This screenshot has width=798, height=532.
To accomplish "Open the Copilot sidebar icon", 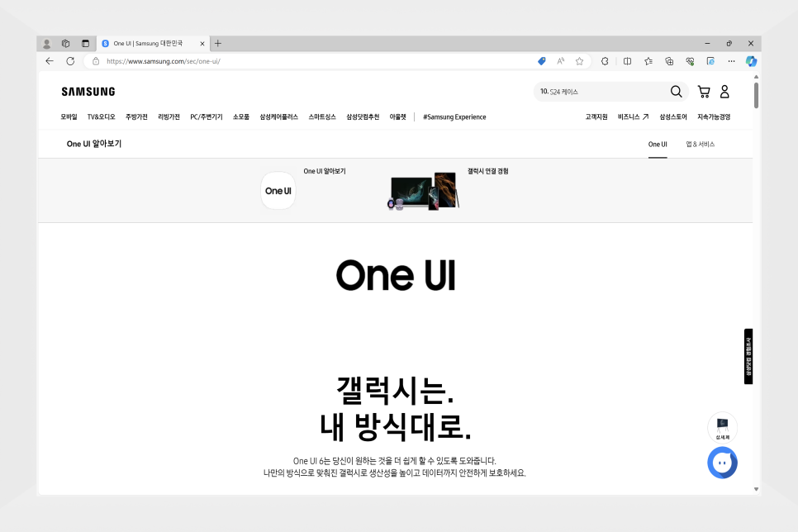I will point(751,61).
